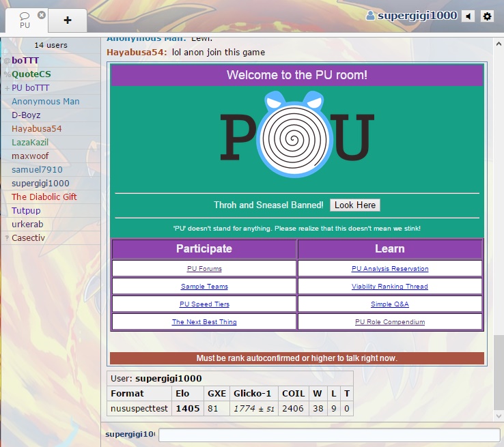504x447 pixels.
Task: Open the PU Analysis Reservation link
Action: pyautogui.click(x=390, y=268)
